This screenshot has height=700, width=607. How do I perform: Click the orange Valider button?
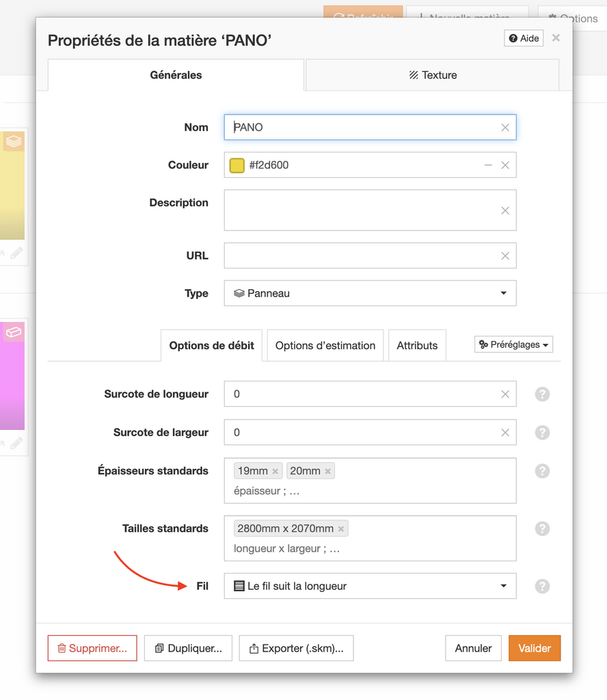coord(534,648)
